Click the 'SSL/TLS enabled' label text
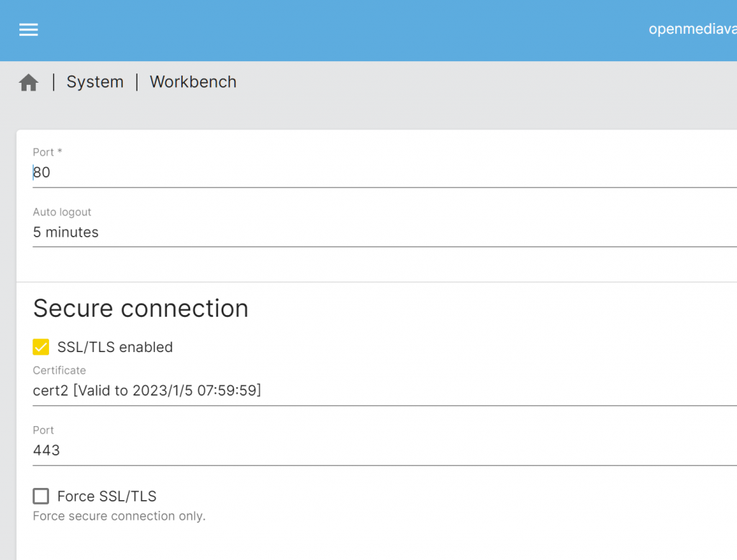The height and width of the screenshot is (560, 737). click(115, 347)
